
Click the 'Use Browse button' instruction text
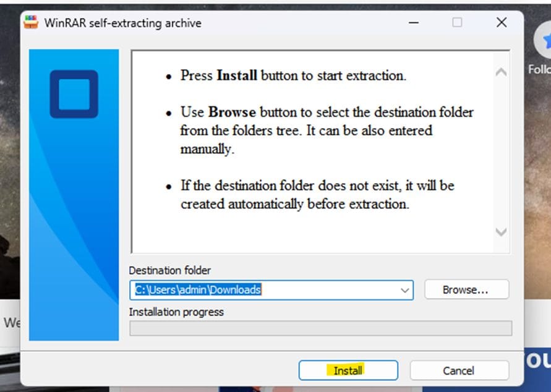327,130
